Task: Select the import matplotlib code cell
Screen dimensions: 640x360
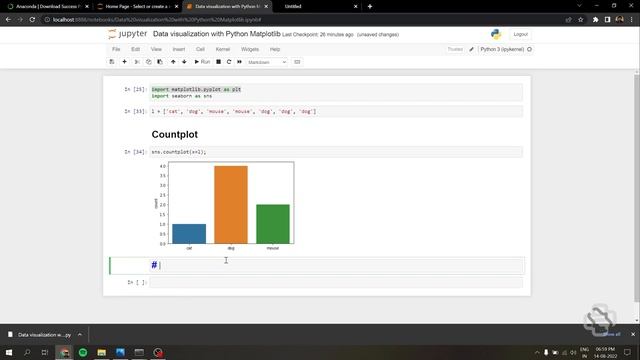Action: [x=336, y=92]
